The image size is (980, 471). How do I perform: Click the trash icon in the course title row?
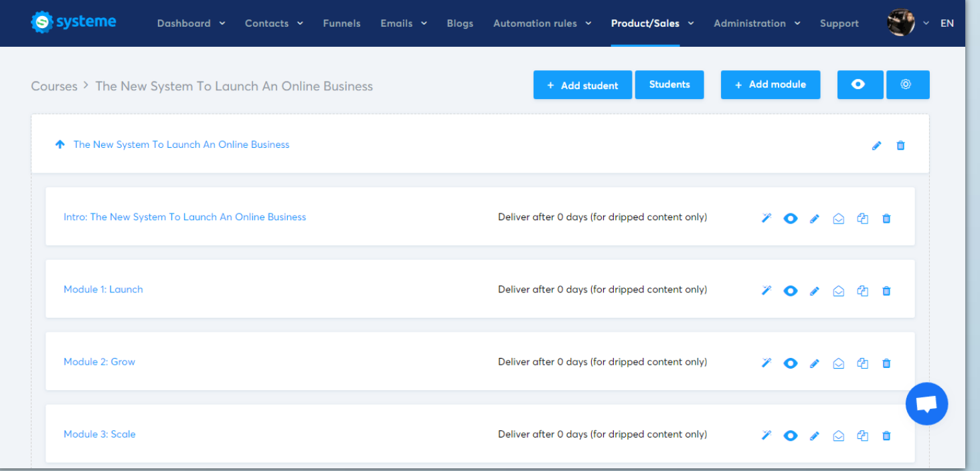(900, 145)
